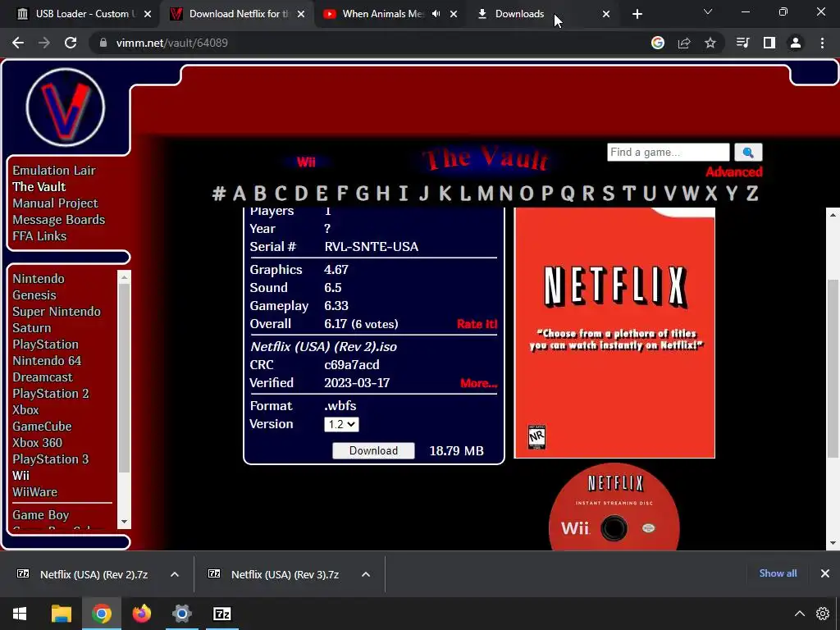Click the Windows Start button
This screenshot has height=630, width=840.
(x=20, y=614)
